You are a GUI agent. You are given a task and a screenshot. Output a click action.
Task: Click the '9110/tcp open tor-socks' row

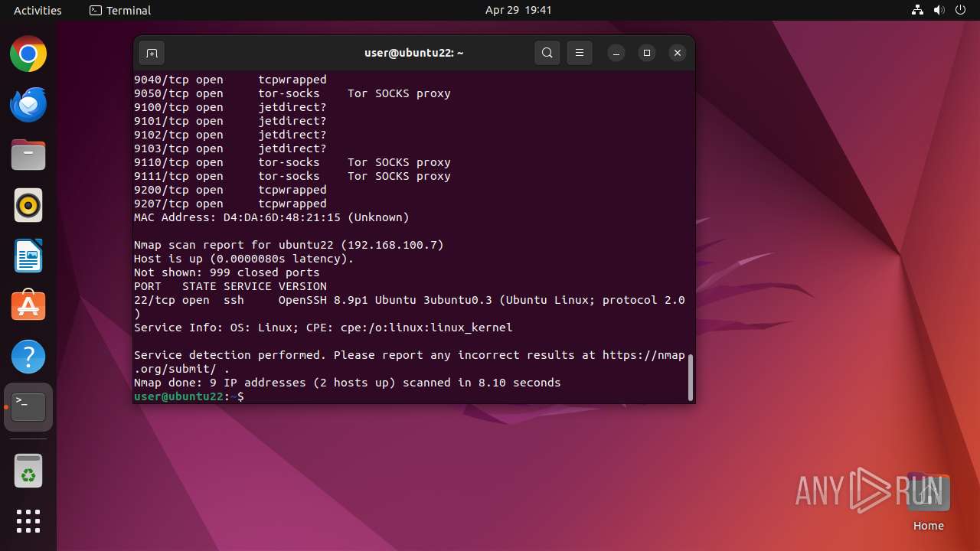[292, 162]
